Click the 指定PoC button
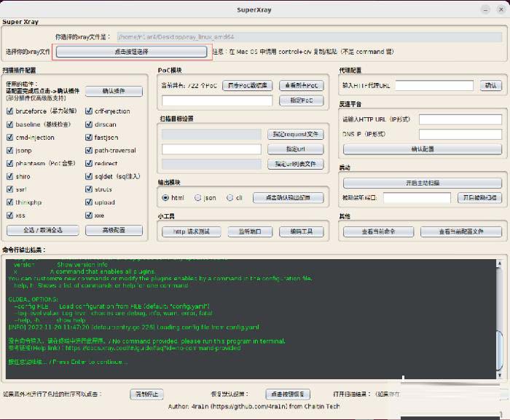The image size is (510, 420). click(x=302, y=100)
